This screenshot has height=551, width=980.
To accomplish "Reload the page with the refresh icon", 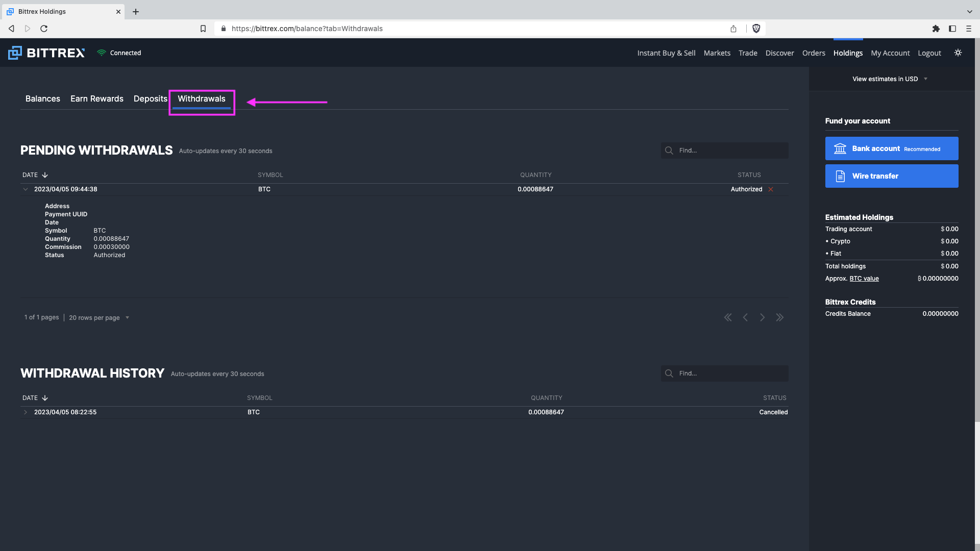I will point(44,29).
